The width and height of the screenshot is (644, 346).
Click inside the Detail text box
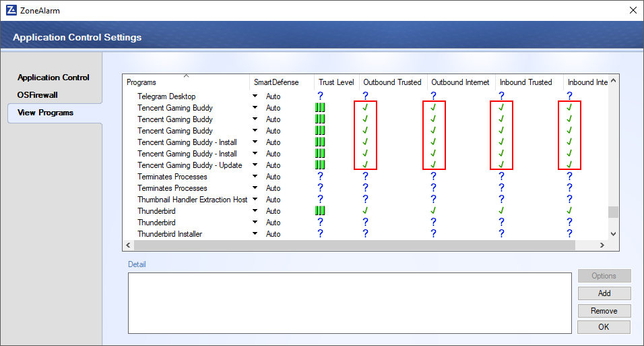pyautogui.click(x=350, y=303)
